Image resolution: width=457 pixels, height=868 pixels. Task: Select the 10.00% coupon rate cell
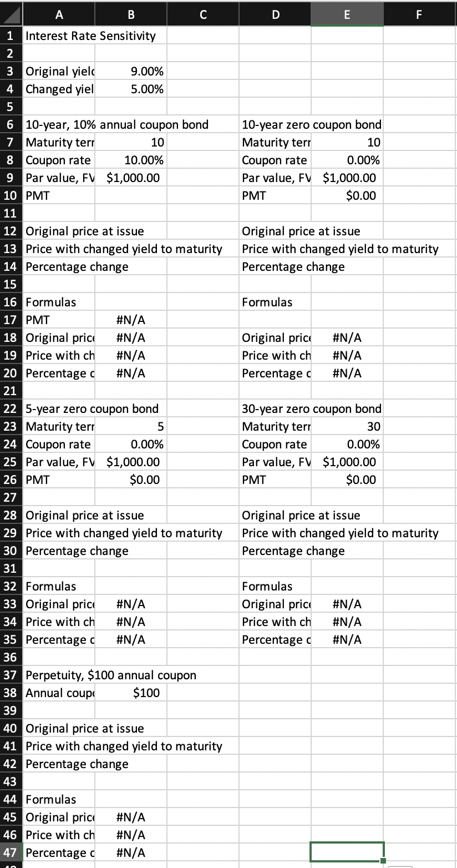pos(131,159)
